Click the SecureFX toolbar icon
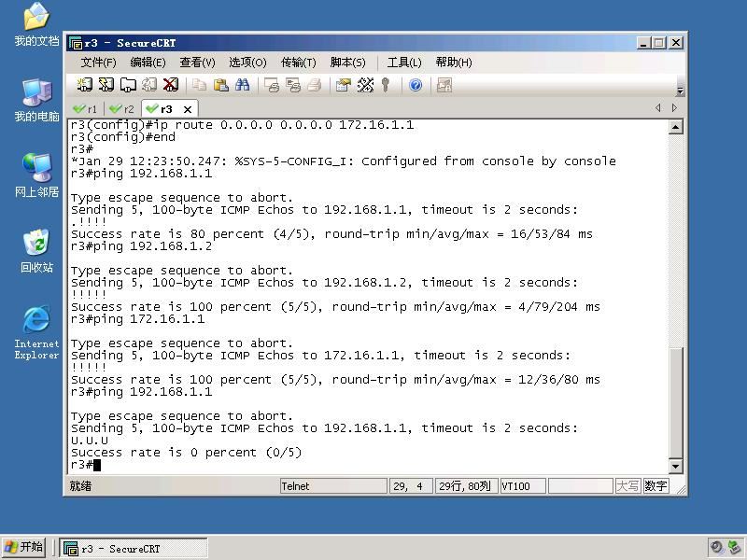747x560 pixels. [444, 85]
